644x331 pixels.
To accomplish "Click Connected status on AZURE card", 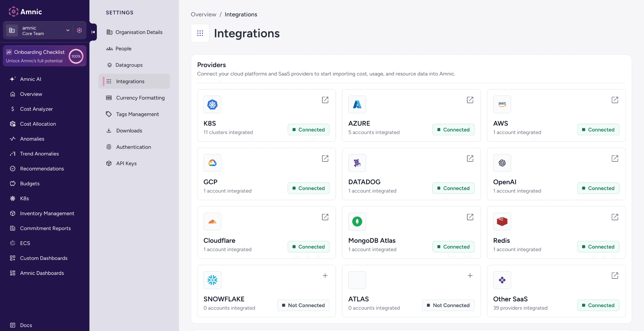I will (x=453, y=130).
